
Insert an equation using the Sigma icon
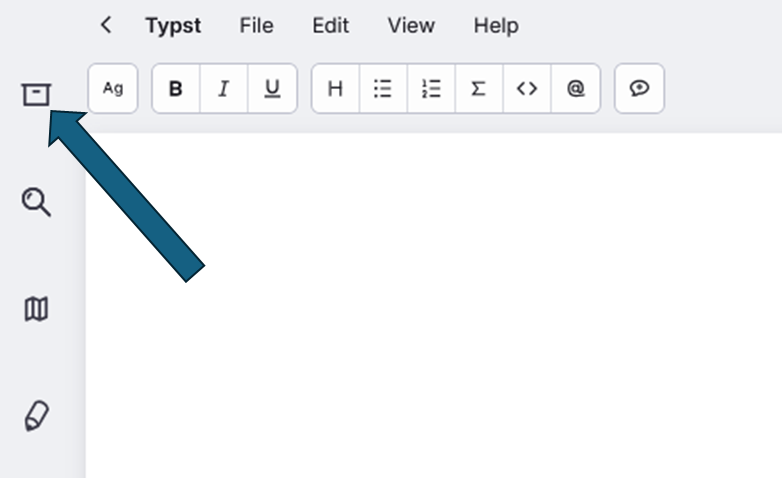479,89
